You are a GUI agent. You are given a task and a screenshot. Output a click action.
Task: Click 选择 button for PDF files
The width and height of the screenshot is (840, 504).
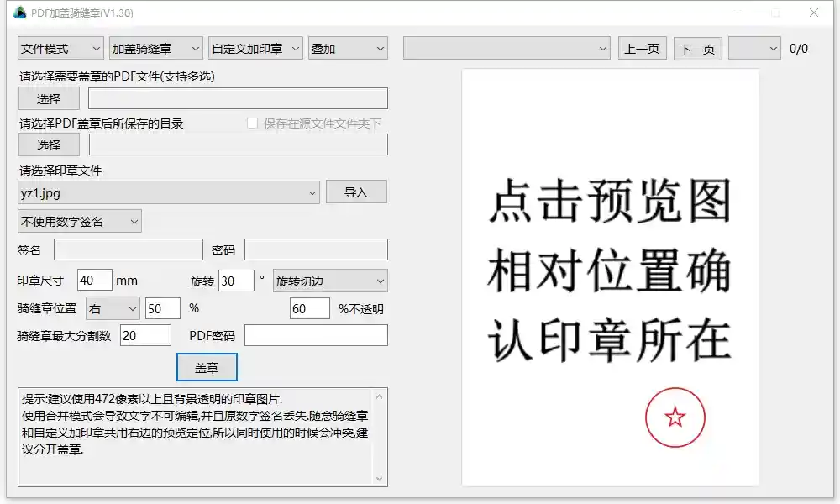49,98
